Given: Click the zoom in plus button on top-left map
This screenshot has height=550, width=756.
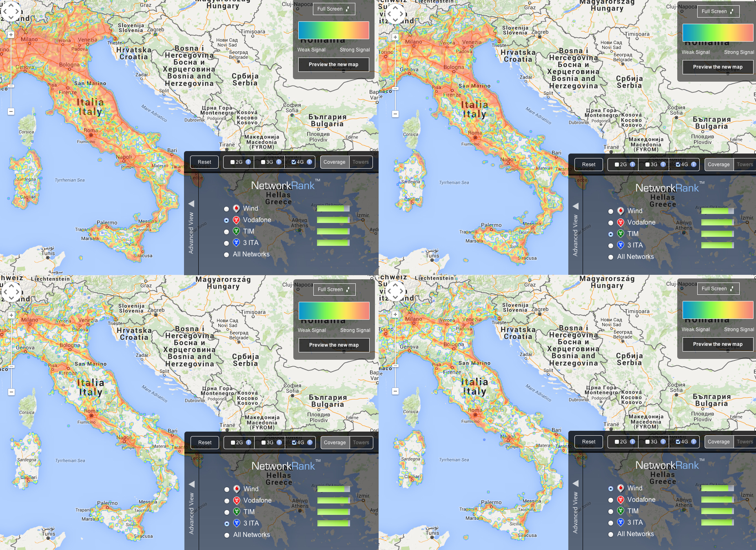Looking at the screenshot, I should (x=11, y=35).
